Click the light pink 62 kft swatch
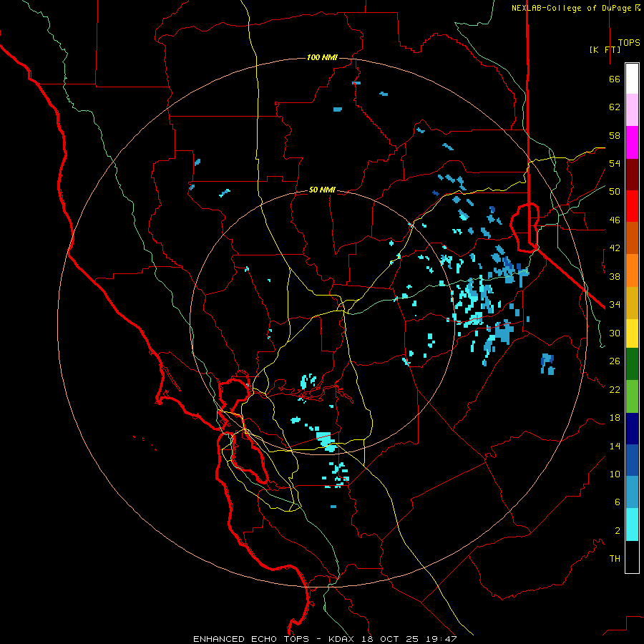 click(x=632, y=109)
